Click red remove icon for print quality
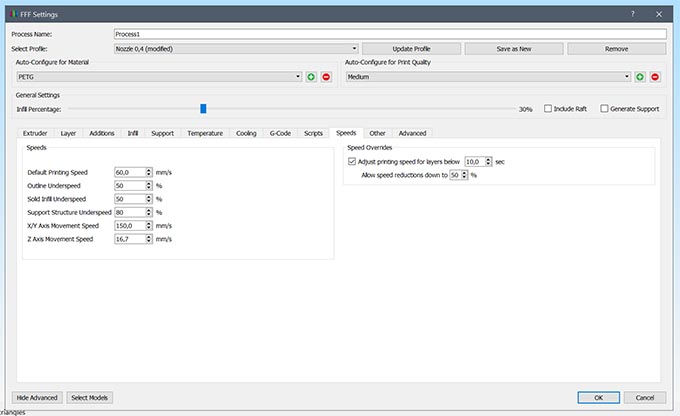 (x=655, y=76)
